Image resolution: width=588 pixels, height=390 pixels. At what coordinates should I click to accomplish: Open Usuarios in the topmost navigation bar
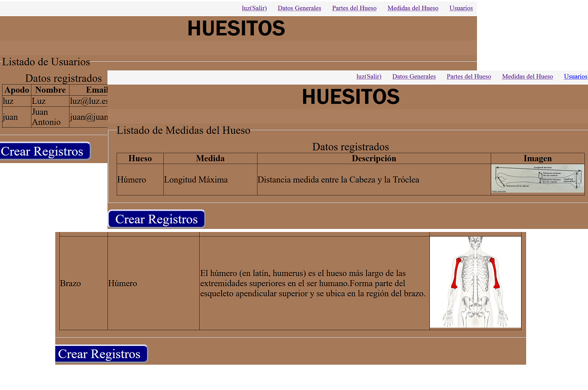[461, 8]
